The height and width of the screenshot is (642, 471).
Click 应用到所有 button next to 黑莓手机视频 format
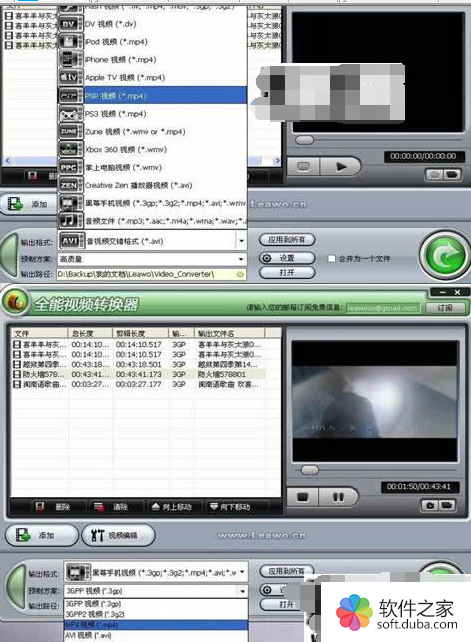(287, 570)
